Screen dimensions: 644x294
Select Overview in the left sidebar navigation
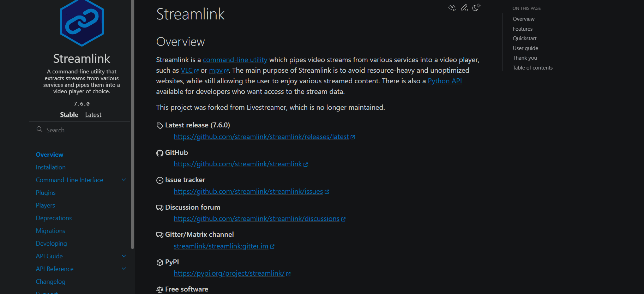(49, 155)
